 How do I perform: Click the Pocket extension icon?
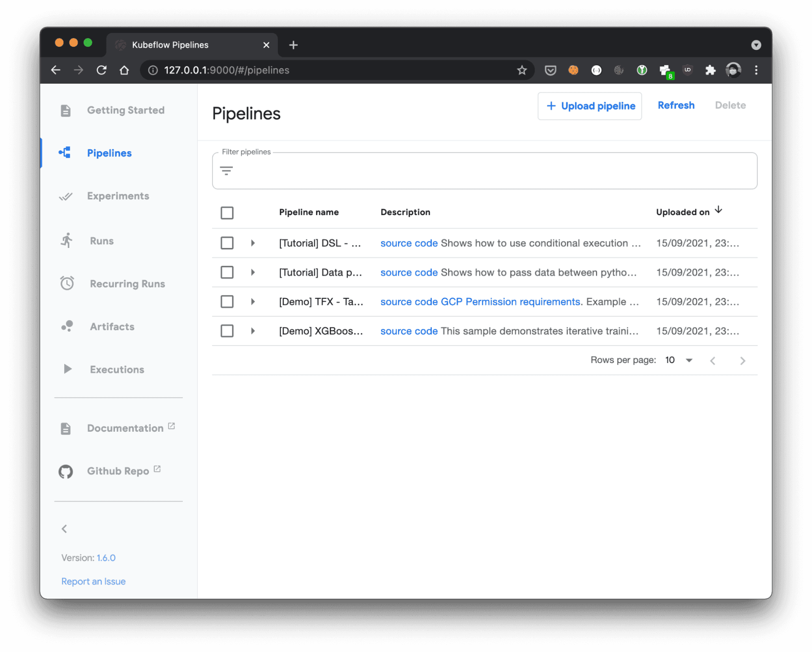coord(550,70)
